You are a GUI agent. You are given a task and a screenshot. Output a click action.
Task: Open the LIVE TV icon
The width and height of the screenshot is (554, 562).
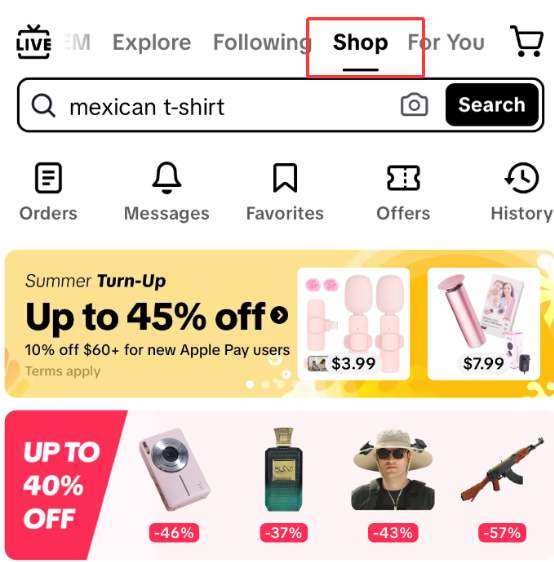click(x=34, y=42)
